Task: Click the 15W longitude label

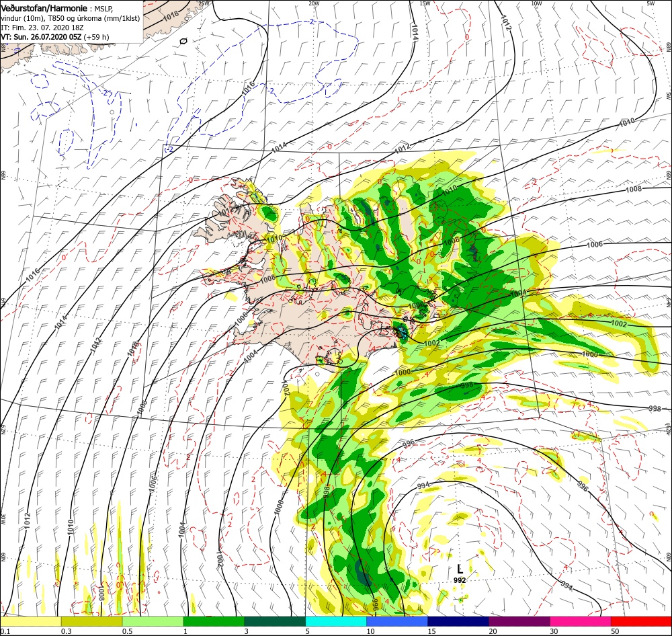Action: 425,3
